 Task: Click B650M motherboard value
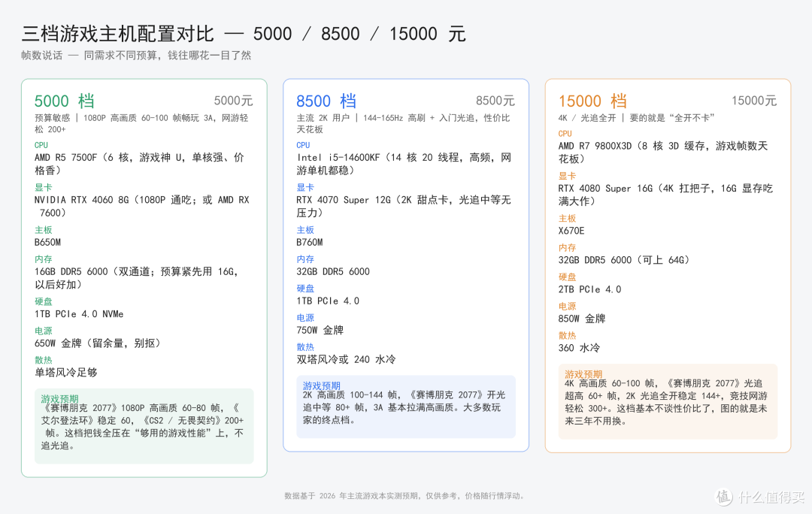point(47,242)
